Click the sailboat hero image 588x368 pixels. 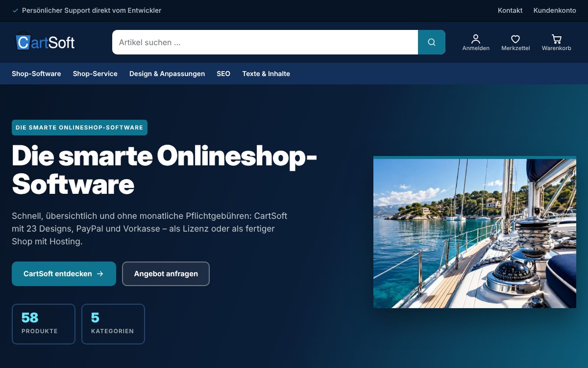pyautogui.click(x=475, y=232)
